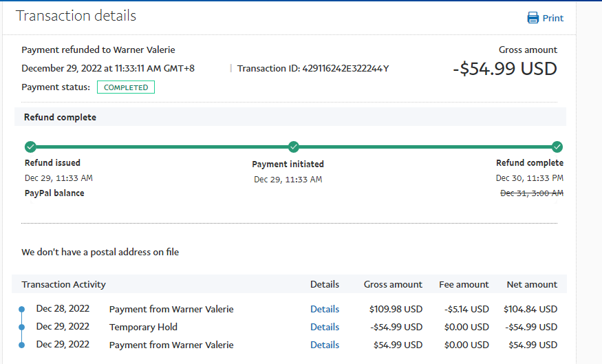Image resolution: width=602 pixels, height=364 pixels.
Task: Click the -$54.99 USD gross amount total
Action: (x=505, y=69)
